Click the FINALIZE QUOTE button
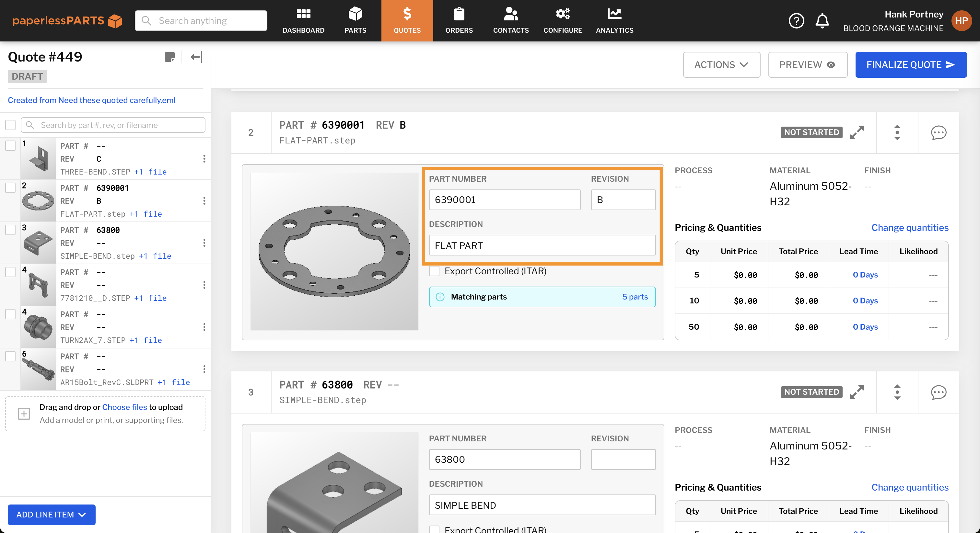 910,65
